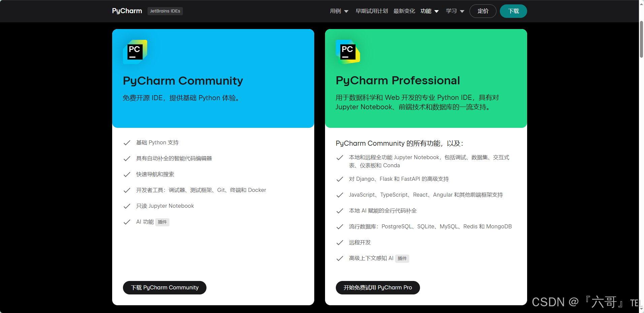The width and height of the screenshot is (644, 313).
Task: Click the text 只读 Jupyter Notebook
Action: tap(165, 206)
